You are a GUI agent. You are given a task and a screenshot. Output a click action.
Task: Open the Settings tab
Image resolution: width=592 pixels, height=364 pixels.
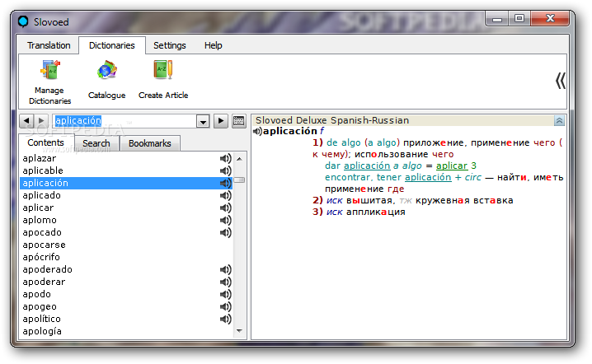coord(170,45)
